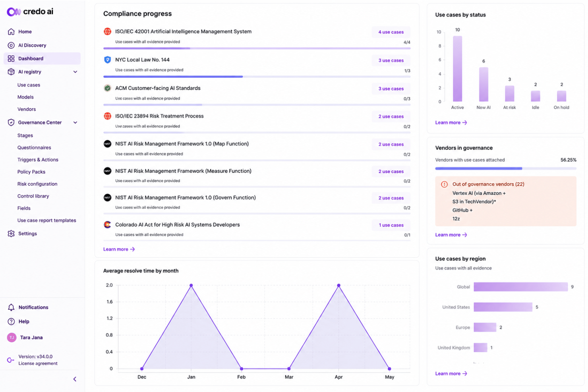Open Control library
588x392 pixels.
pos(33,196)
